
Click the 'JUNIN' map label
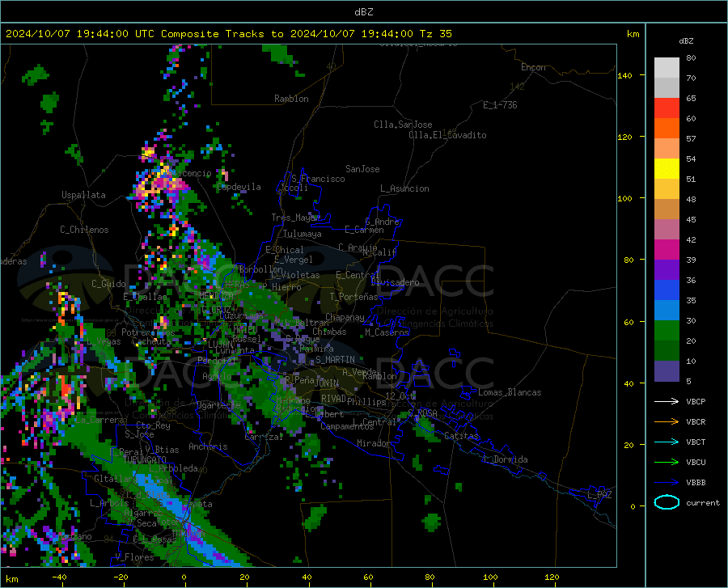pos(327,383)
